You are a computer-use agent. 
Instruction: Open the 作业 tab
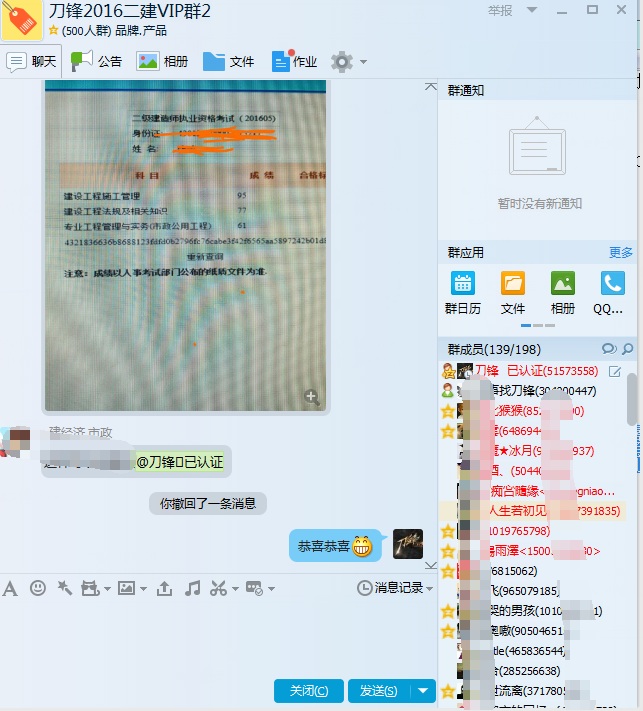(294, 61)
